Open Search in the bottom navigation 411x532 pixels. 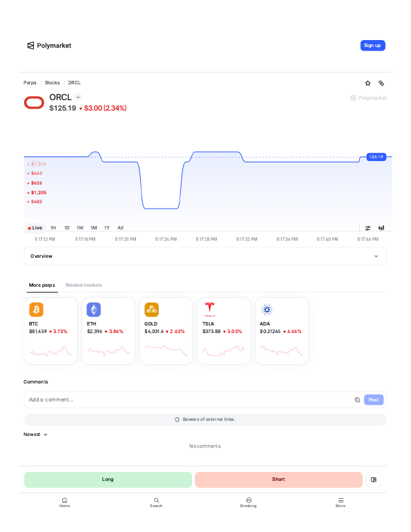pyautogui.click(x=156, y=502)
